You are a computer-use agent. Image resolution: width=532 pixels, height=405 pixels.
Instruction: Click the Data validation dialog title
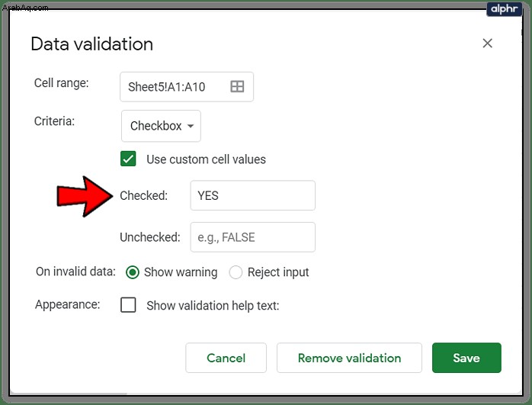tap(92, 44)
